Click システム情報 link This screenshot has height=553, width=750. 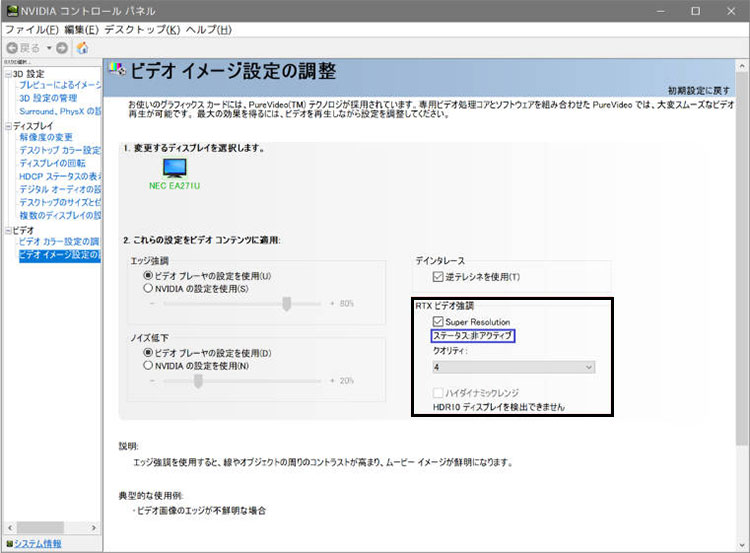tap(37, 544)
